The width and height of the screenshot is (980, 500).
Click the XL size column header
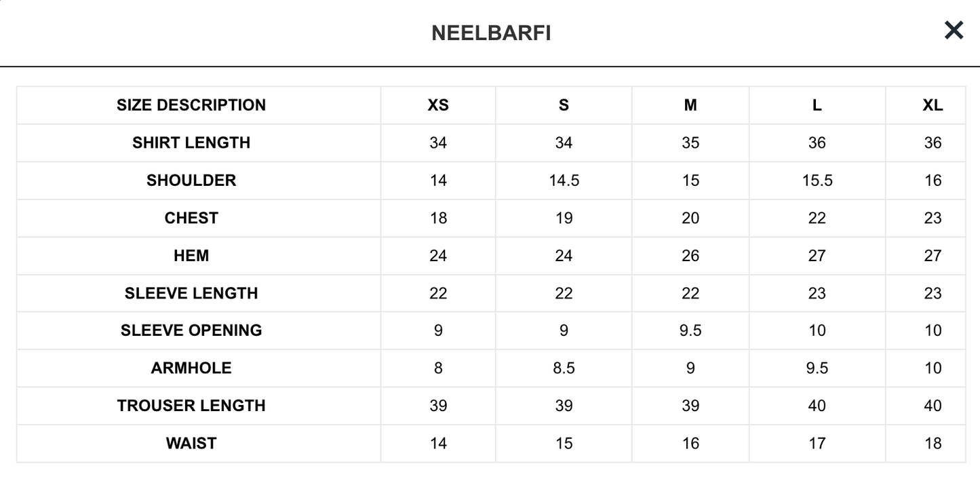933,105
